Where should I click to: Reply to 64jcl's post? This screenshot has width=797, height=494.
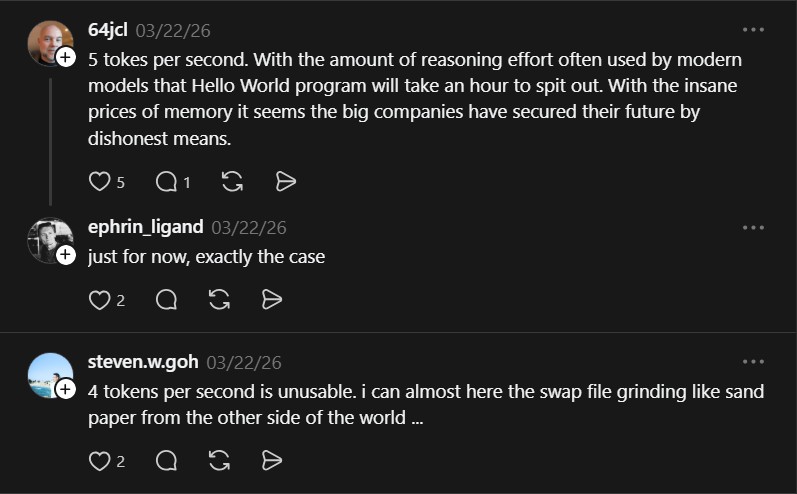(167, 181)
